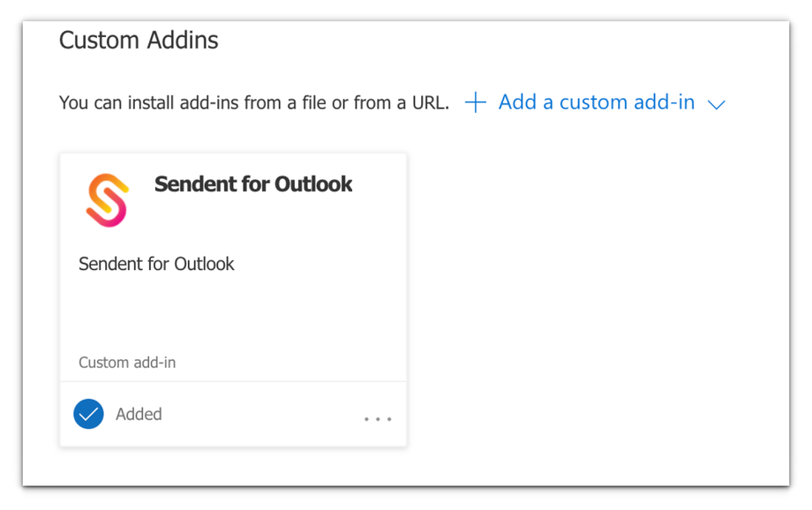Click the 'Add a custom add-in' link

tap(597, 102)
